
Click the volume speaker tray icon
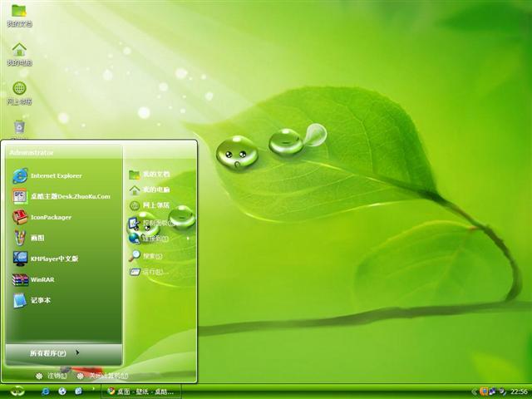pyautogui.click(x=502, y=392)
